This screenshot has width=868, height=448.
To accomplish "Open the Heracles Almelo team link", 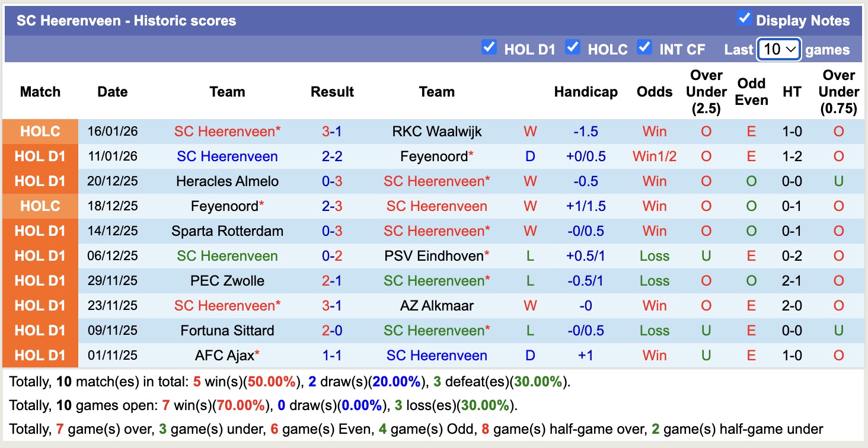I will pos(228,181).
